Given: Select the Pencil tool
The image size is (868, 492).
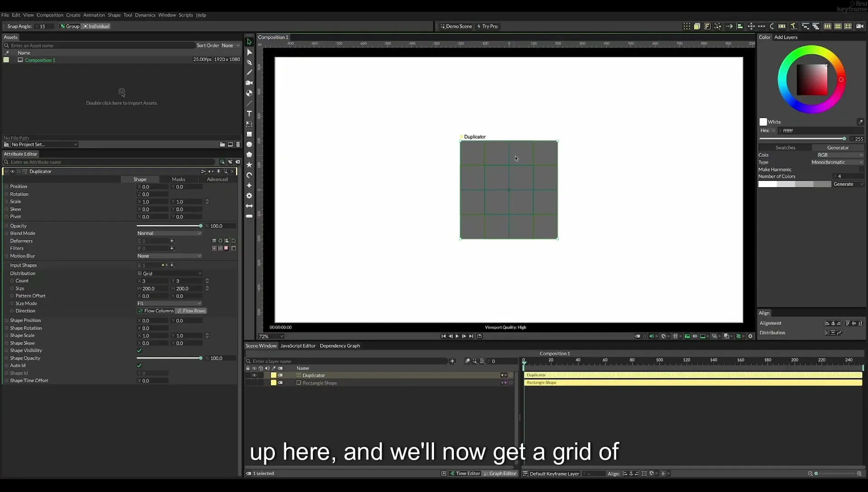Looking at the screenshot, I should click(x=249, y=72).
